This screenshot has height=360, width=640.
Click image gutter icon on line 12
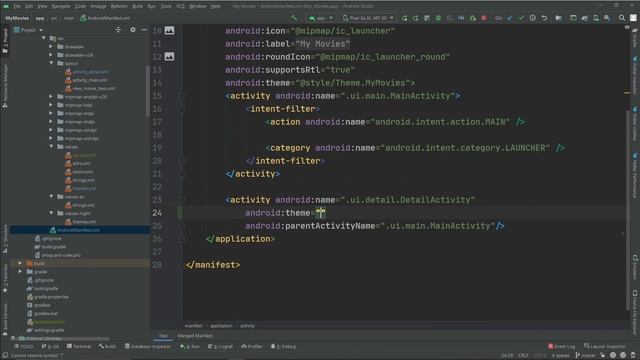click(x=169, y=56)
